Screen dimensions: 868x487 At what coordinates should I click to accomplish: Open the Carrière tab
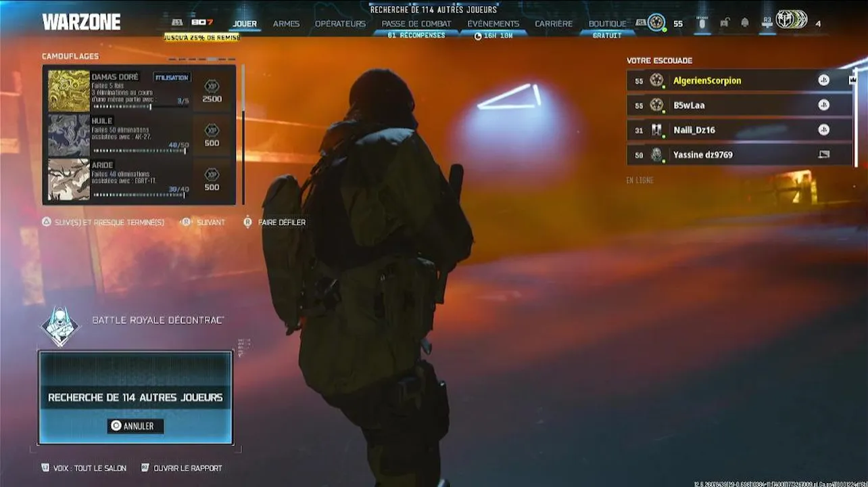(x=554, y=24)
